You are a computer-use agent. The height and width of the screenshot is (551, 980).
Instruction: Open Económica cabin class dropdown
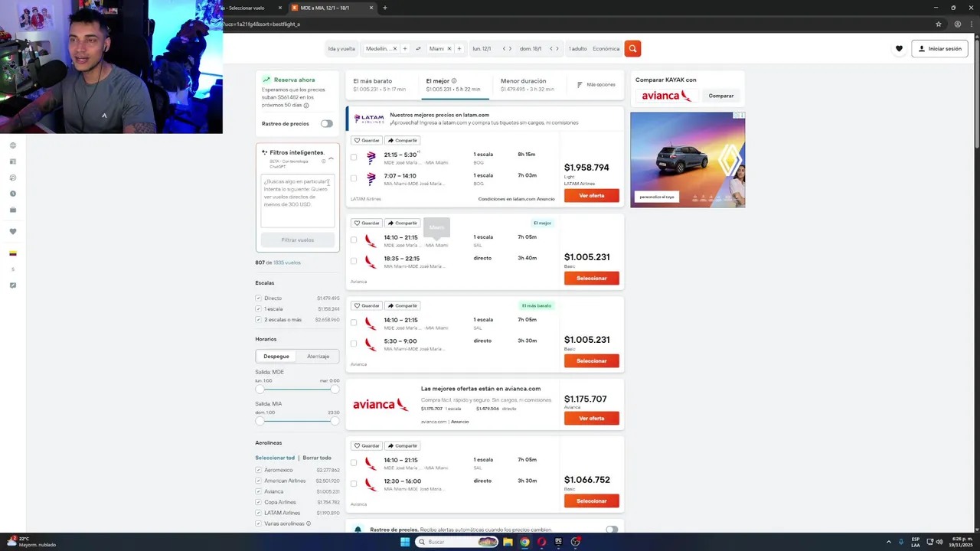click(606, 48)
